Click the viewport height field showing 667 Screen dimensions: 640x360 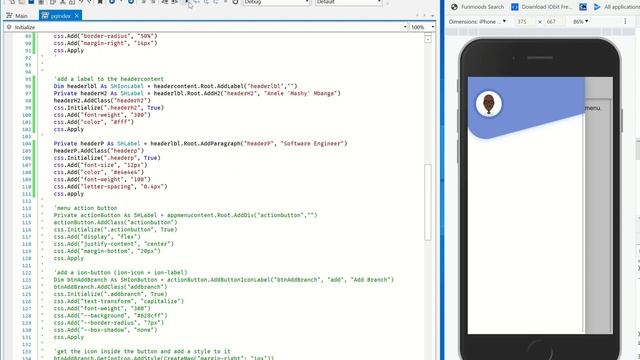pos(551,22)
